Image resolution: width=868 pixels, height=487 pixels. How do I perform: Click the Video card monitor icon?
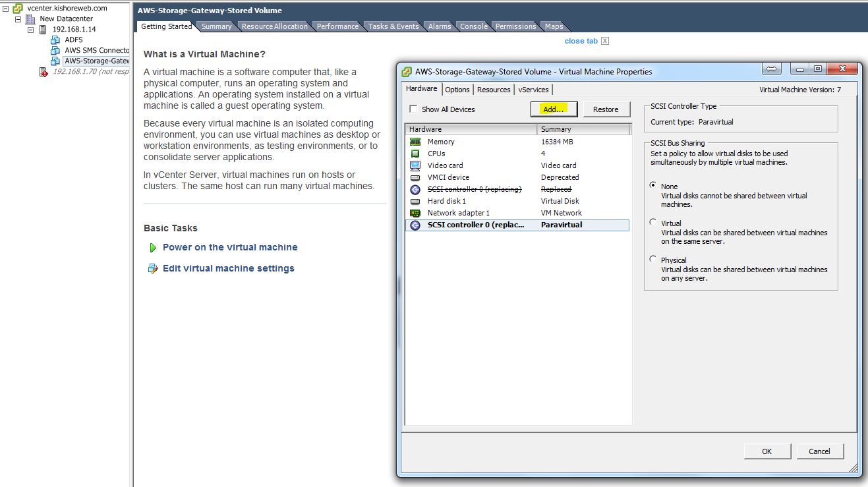415,165
